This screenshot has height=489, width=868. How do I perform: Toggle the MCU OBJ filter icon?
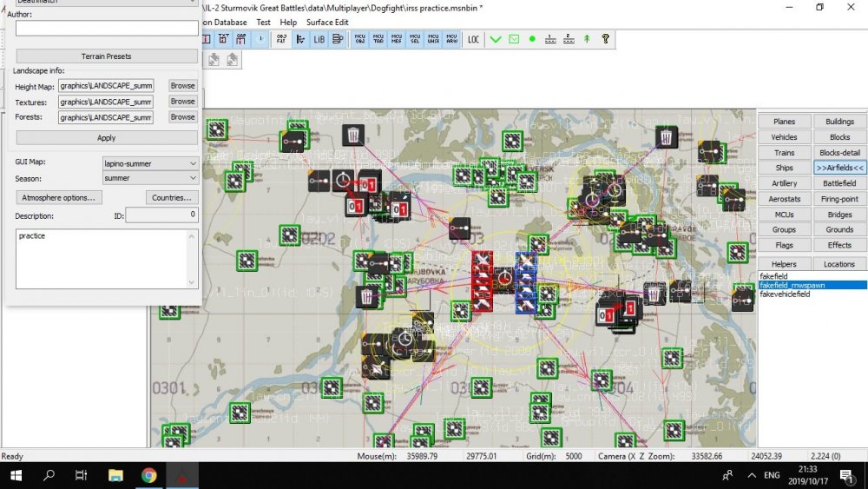click(x=360, y=39)
